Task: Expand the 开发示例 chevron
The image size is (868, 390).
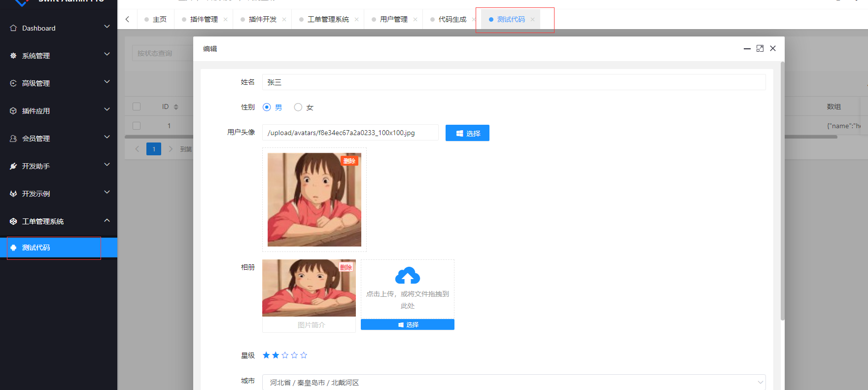Action: [x=107, y=192]
